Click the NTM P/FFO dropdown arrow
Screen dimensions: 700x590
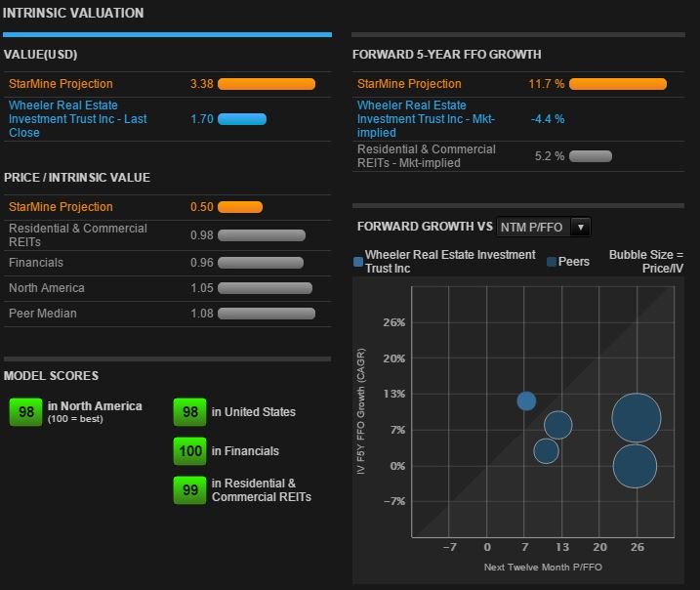coord(580,227)
